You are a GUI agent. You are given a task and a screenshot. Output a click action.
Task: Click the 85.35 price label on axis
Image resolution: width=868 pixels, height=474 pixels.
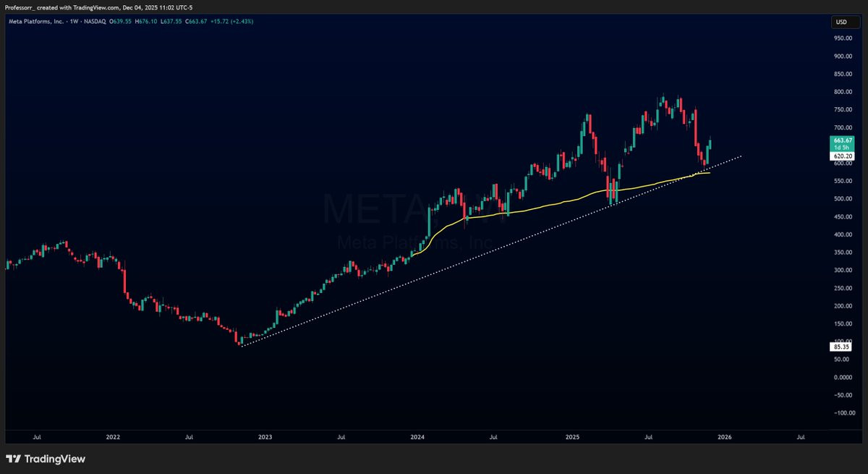pos(841,347)
